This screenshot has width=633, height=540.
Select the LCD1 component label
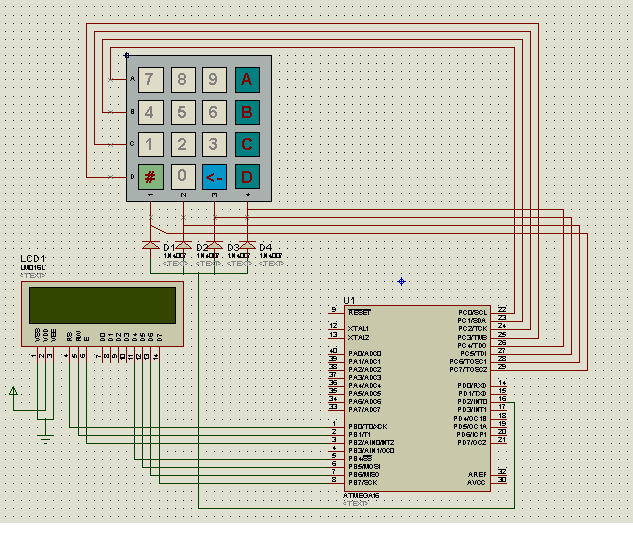(33, 259)
